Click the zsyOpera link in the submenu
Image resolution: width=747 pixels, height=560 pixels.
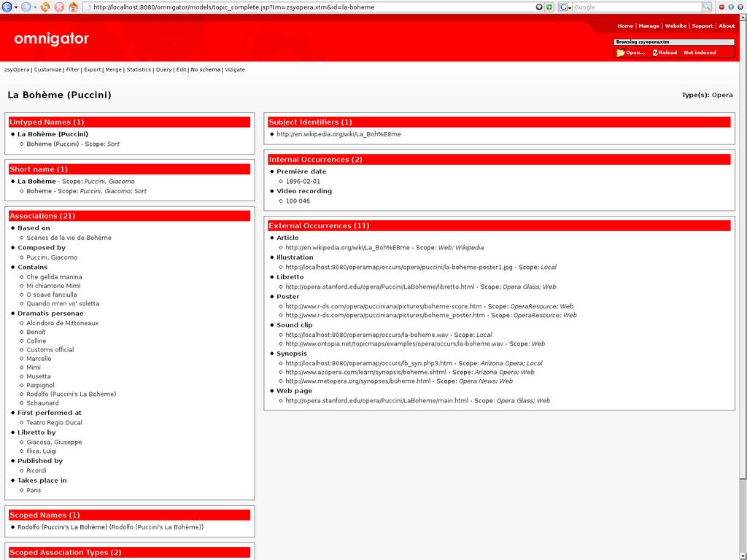click(x=17, y=69)
